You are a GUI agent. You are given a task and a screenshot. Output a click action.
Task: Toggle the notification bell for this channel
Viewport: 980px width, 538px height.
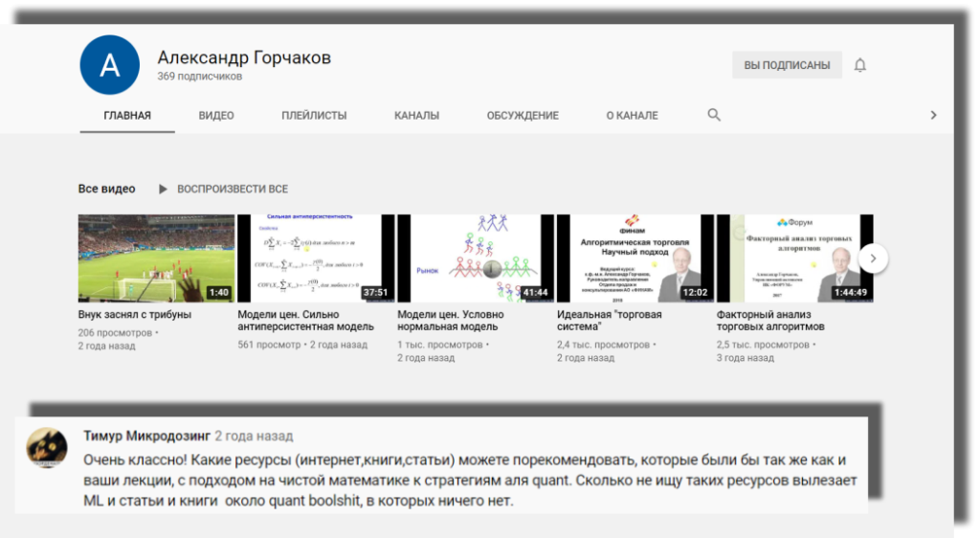(x=859, y=65)
